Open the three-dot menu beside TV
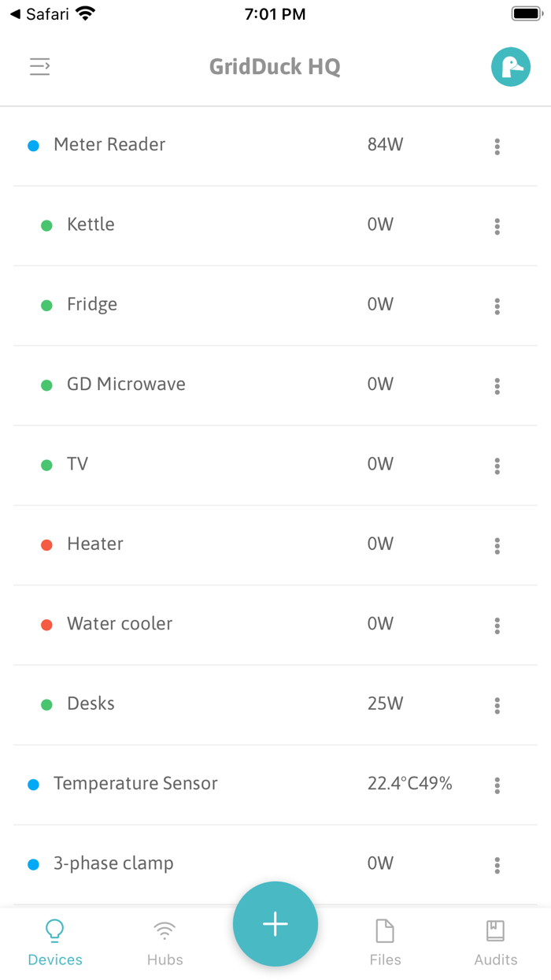Viewport: 551px width, 980px height. [x=497, y=466]
